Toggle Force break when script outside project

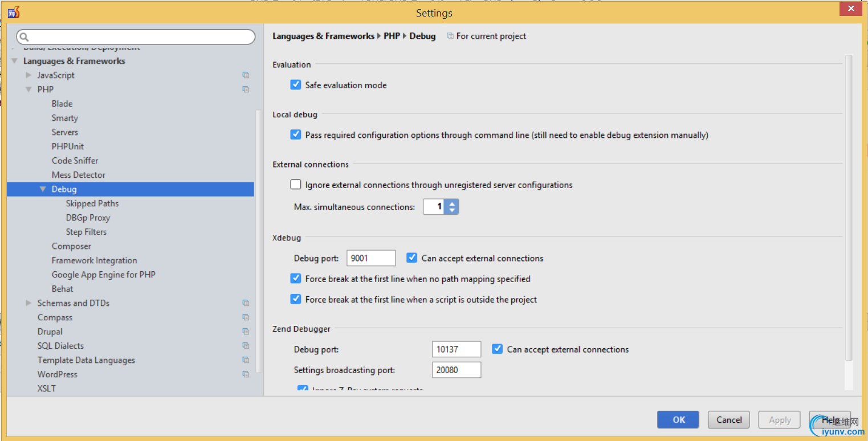coord(295,299)
